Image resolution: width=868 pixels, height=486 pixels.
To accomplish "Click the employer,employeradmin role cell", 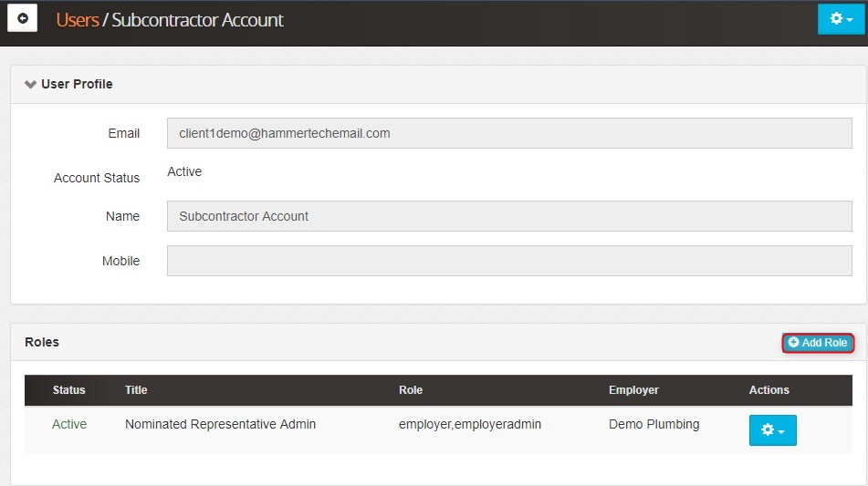I will [470, 424].
